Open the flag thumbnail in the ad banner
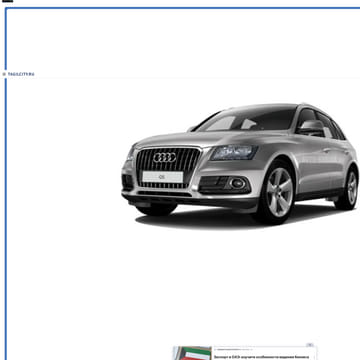The width and height of the screenshot is (360, 360). pyautogui.click(x=193, y=353)
